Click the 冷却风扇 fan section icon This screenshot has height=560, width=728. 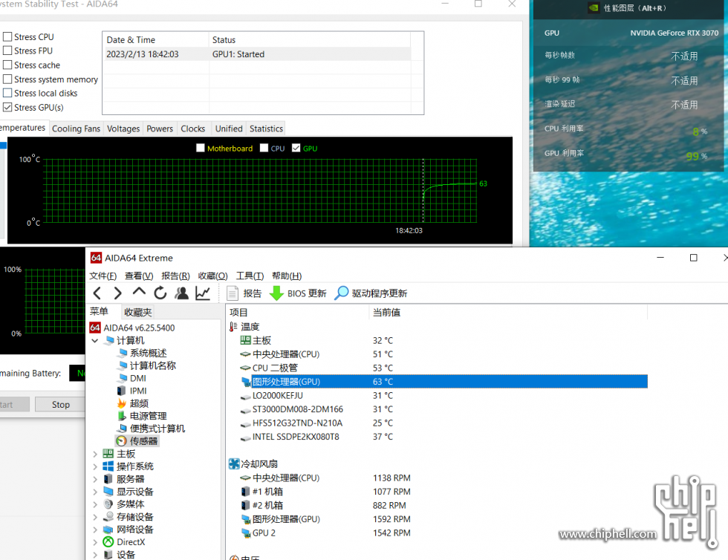click(x=234, y=463)
